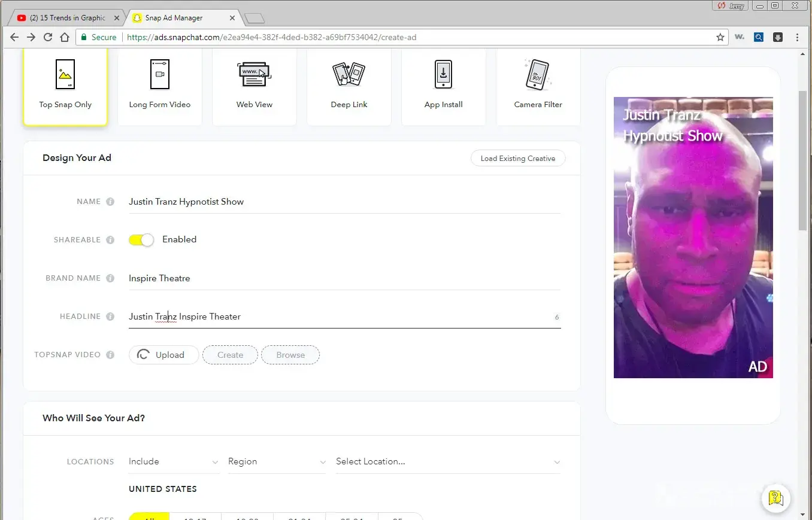Disable the Shareable toggle
The width and height of the screenshot is (812, 520).
141,240
